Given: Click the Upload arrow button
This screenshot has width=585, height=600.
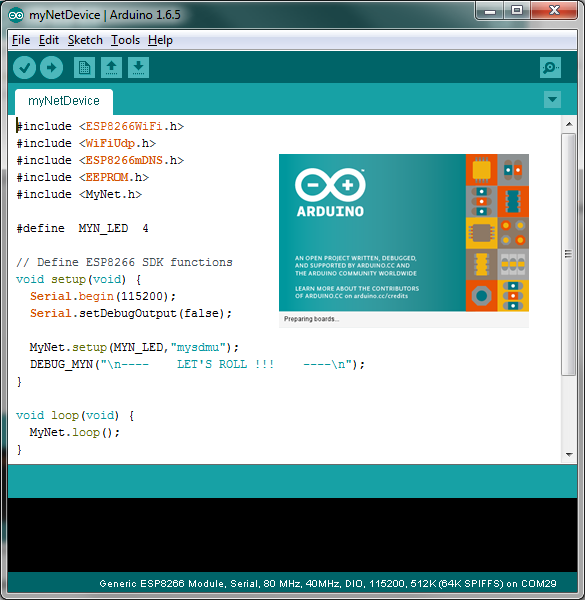Looking at the screenshot, I should 52,68.
